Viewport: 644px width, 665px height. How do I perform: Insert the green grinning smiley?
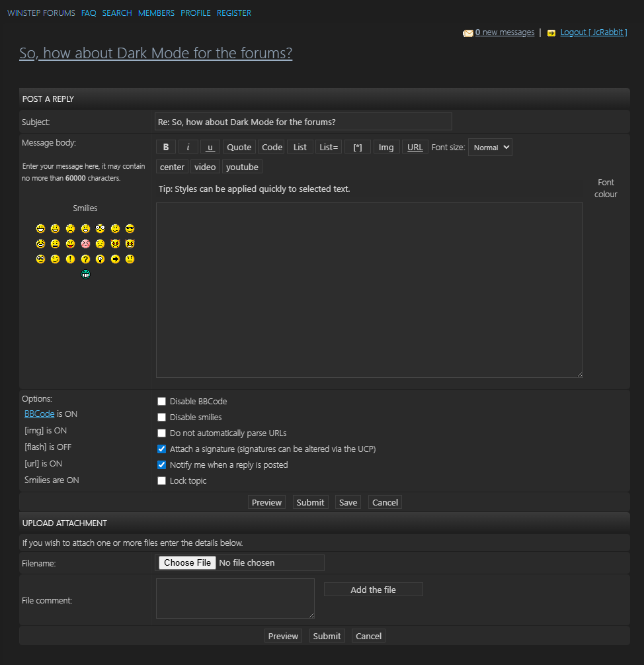click(x=85, y=274)
